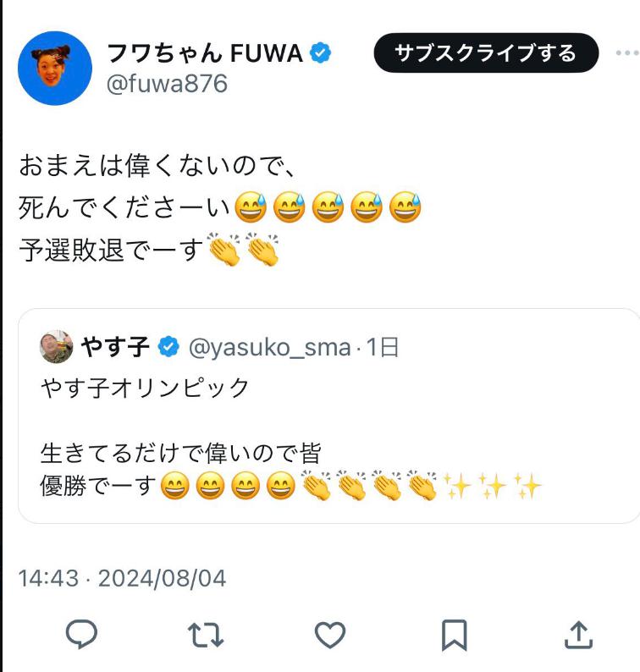Screen dimensions: 640x672
Task: Click the repost arrows icon
Action: (206, 634)
